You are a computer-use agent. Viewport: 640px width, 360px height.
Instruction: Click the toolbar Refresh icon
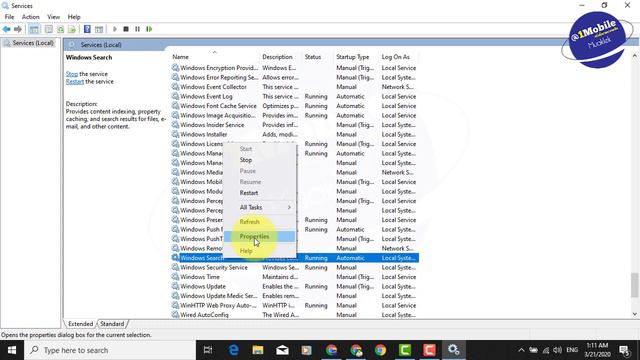(x=60, y=29)
